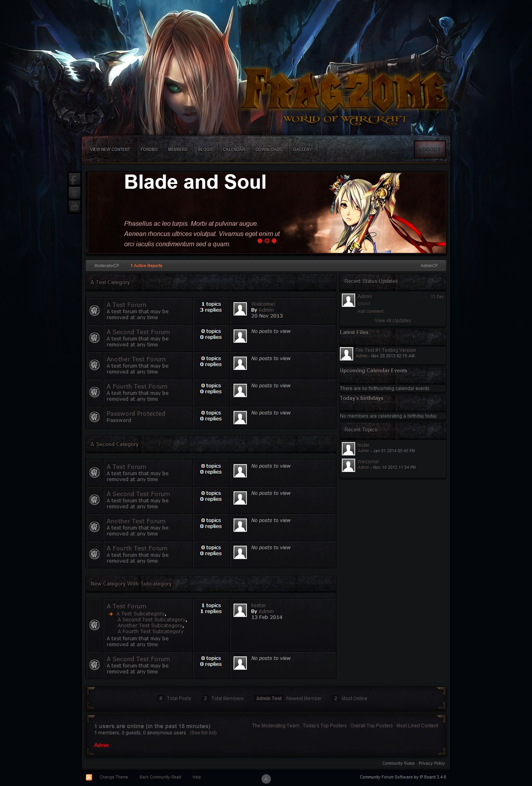Open the YouTube social sidebar icon
Viewport: 532px width, 786px height.
pos(74,206)
